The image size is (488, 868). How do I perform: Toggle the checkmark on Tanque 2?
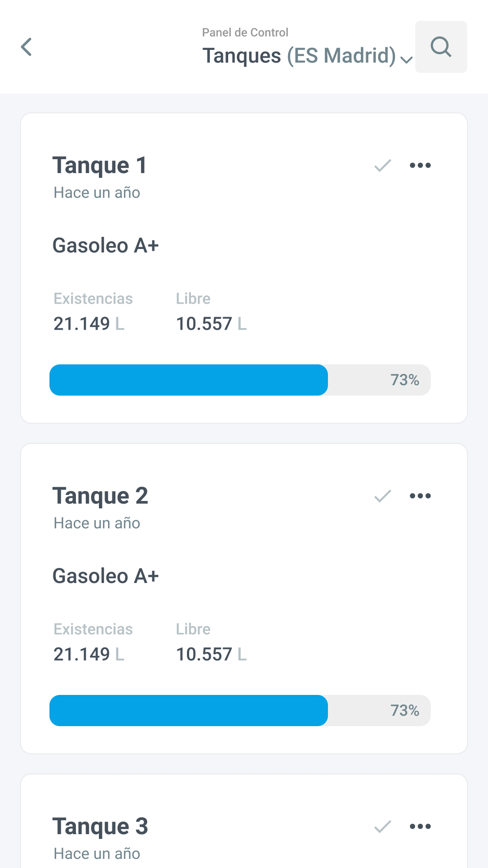[x=383, y=496]
